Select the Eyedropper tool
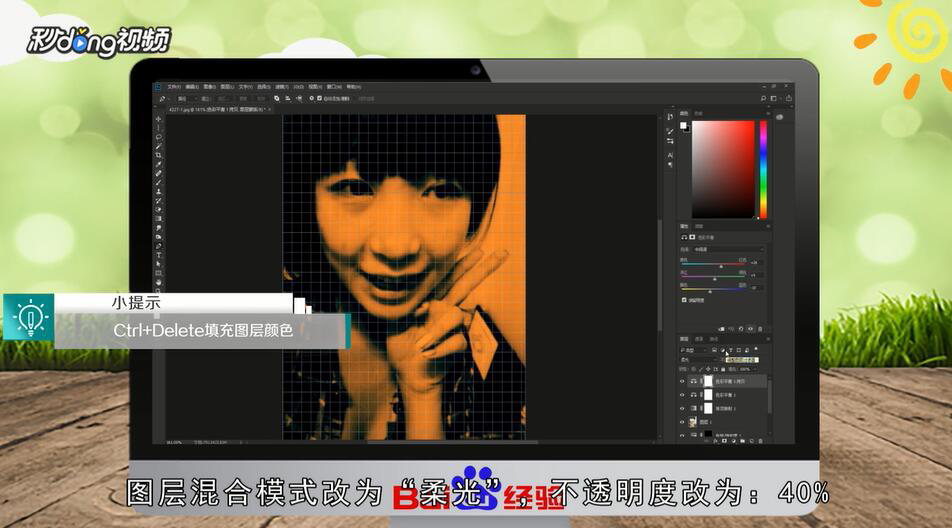 click(158, 164)
